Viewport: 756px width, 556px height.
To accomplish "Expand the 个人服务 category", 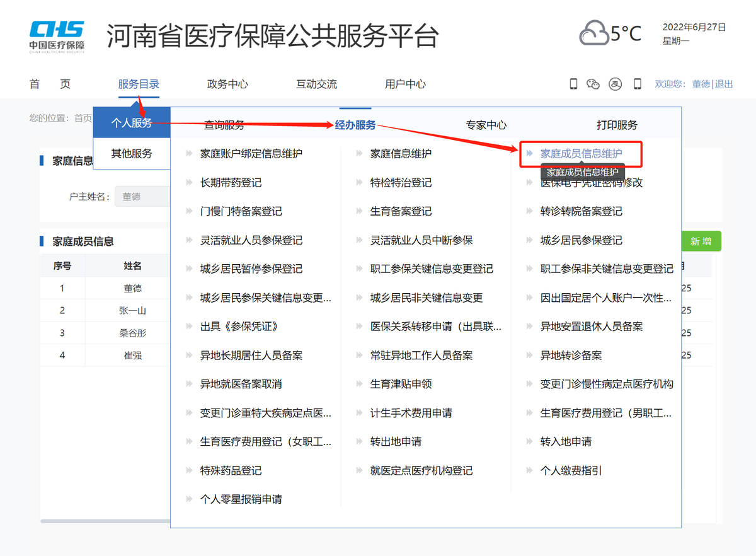I will coord(132,123).
